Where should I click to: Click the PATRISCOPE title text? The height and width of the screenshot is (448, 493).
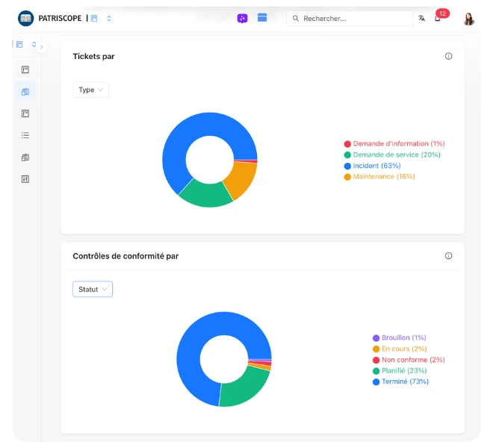(x=60, y=18)
